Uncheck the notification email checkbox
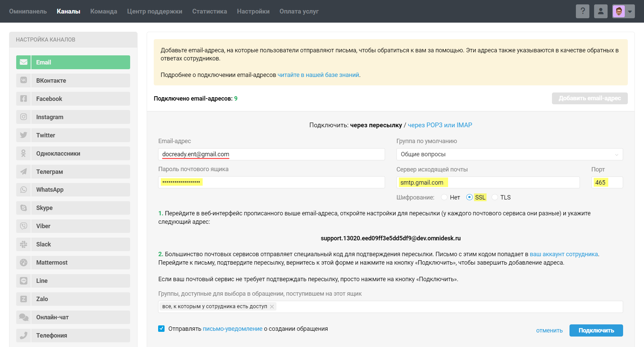Viewport: 644px width, 347px height. click(x=162, y=329)
